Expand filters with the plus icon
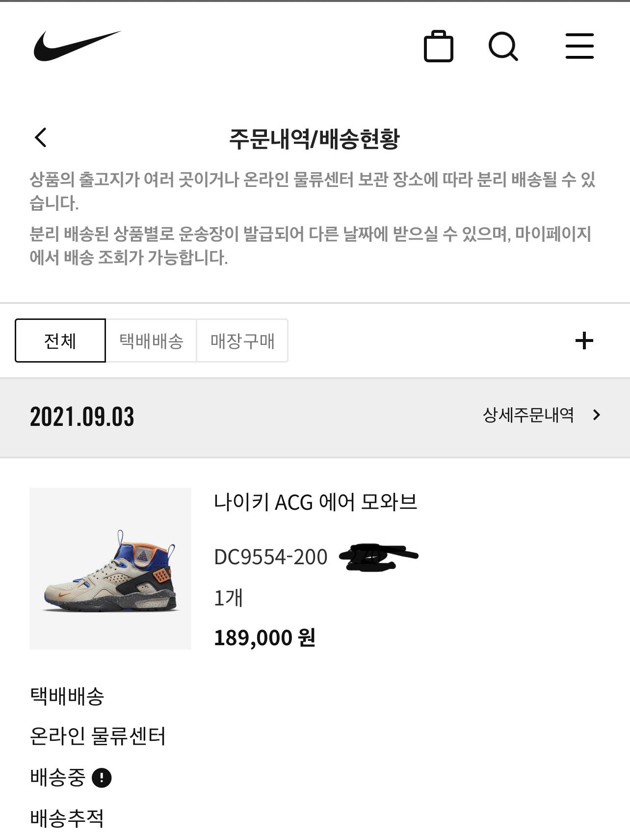The height and width of the screenshot is (840, 630). [x=584, y=341]
